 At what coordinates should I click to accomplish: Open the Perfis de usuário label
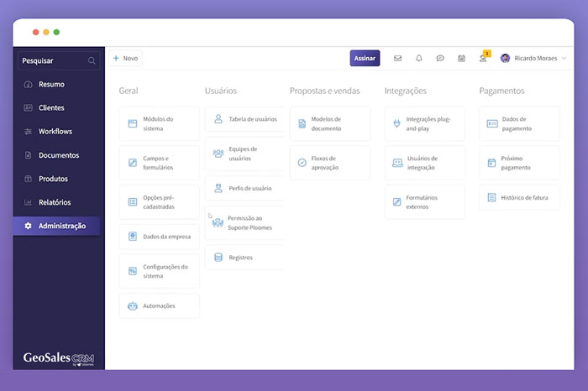click(250, 189)
